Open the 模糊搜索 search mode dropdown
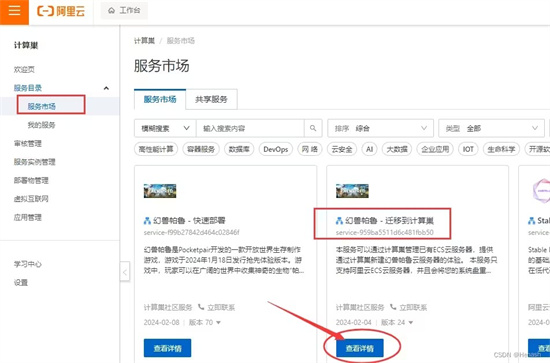The image size is (550, 363). (x=165, y=128)
